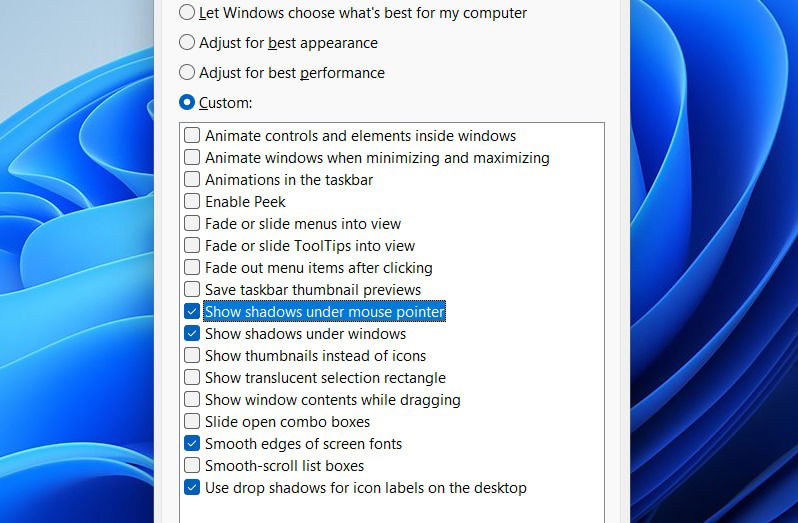Image resolution: width=798 pixels, height=523 pixels.
Task: Turn on 'Show window contents while dragging'
Action: pos(192,399)
